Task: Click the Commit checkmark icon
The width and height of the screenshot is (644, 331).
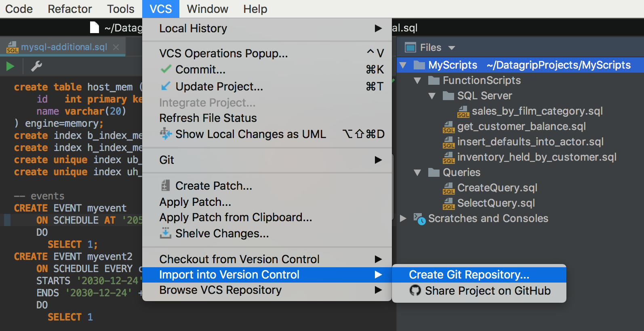Action: coord(166,69)
